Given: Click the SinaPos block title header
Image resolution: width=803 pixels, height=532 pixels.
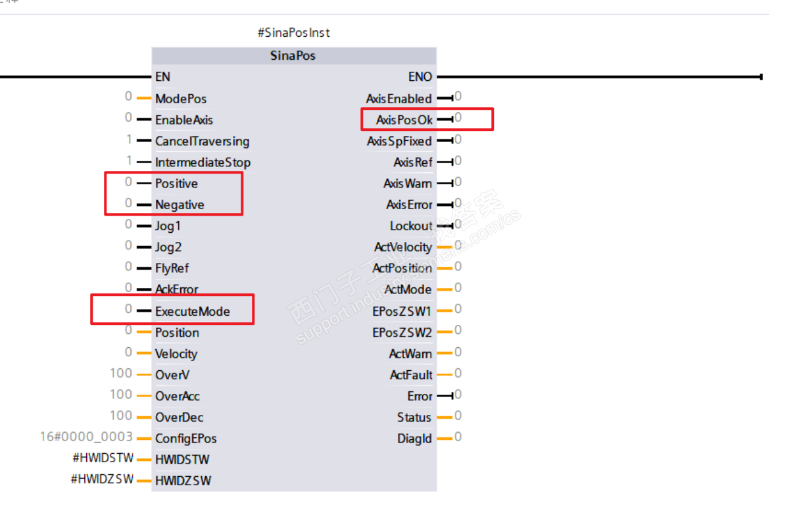Looking at the screenshot, I should pos(293,56).
